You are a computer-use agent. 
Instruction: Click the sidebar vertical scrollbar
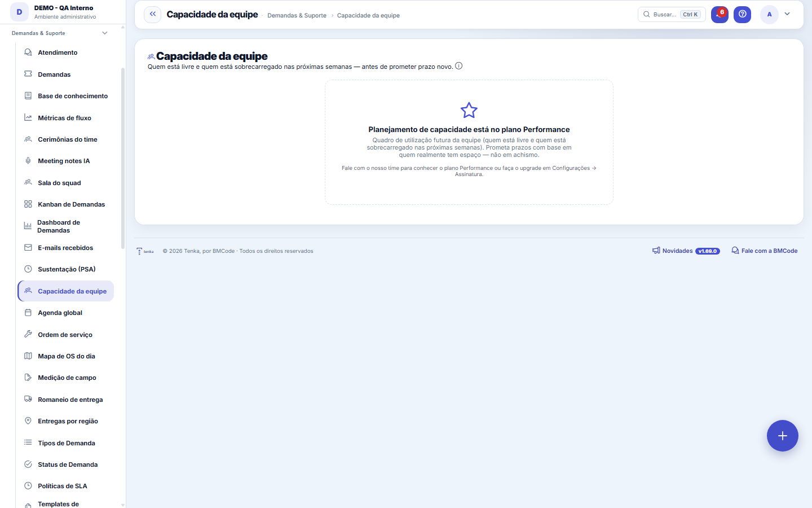click(123, 158)
